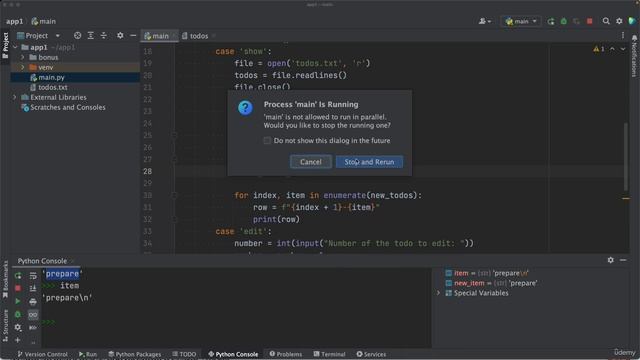
Task: Click the Project vertical sidebar tab
Action: (x=5, y=45)
